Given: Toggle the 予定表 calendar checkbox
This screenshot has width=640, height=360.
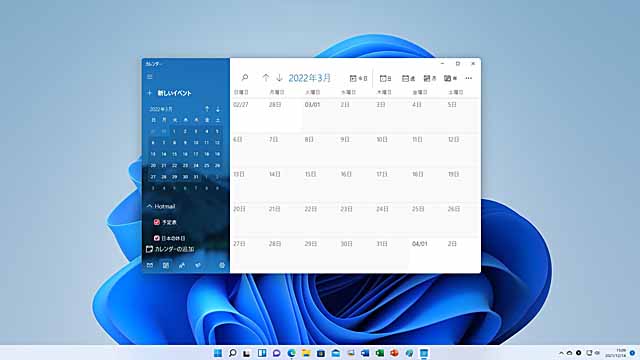Looking at the screenshot, I should [157, 222].
